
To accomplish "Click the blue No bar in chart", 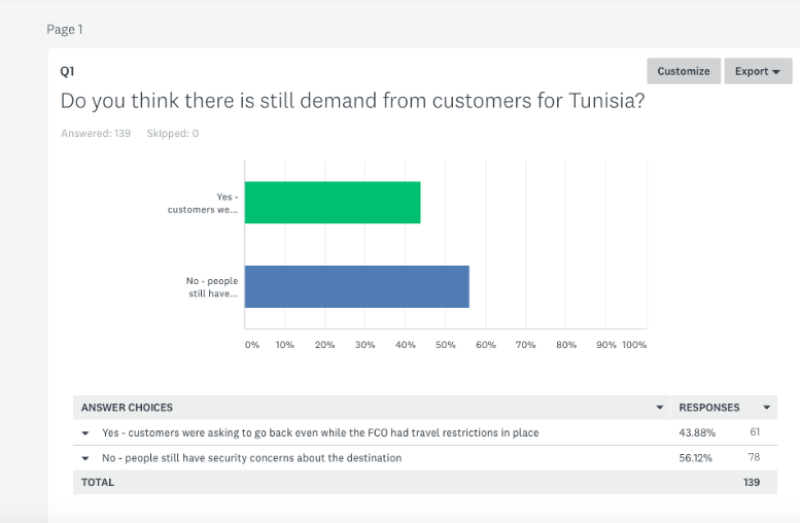I will click(357, 287).
